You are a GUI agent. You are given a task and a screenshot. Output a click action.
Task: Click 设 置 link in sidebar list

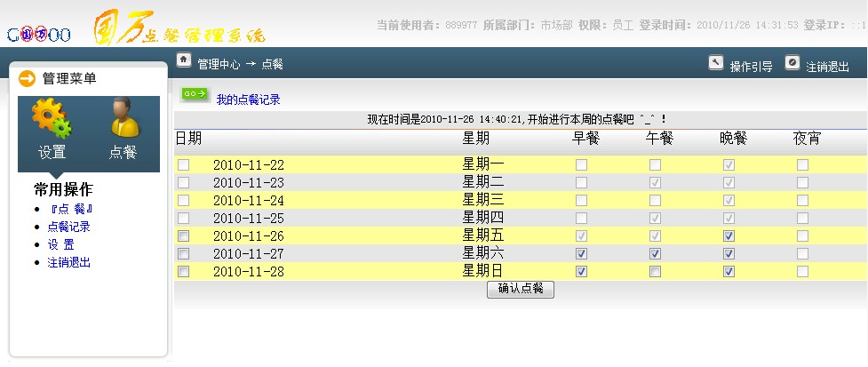pos(60,244)
